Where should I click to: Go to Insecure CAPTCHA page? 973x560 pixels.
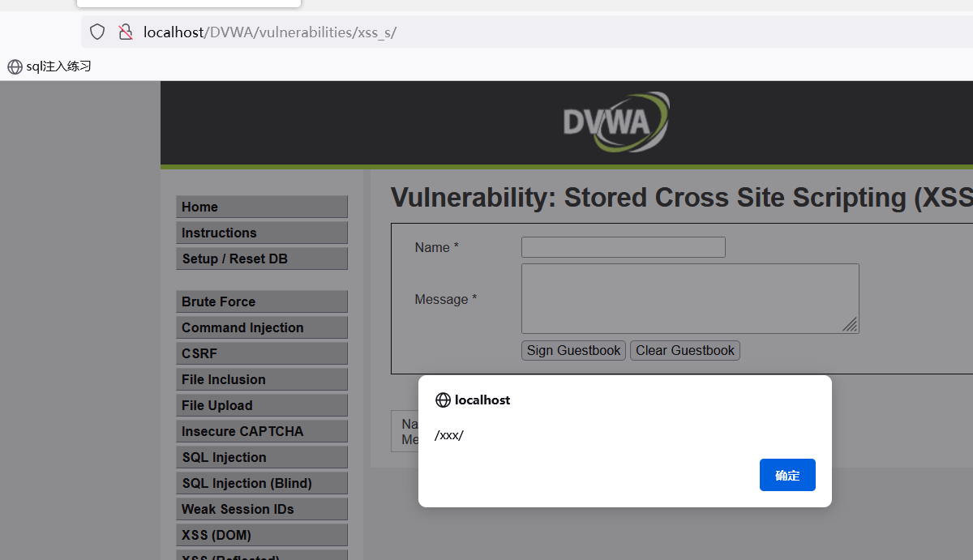tap(262, 431)
